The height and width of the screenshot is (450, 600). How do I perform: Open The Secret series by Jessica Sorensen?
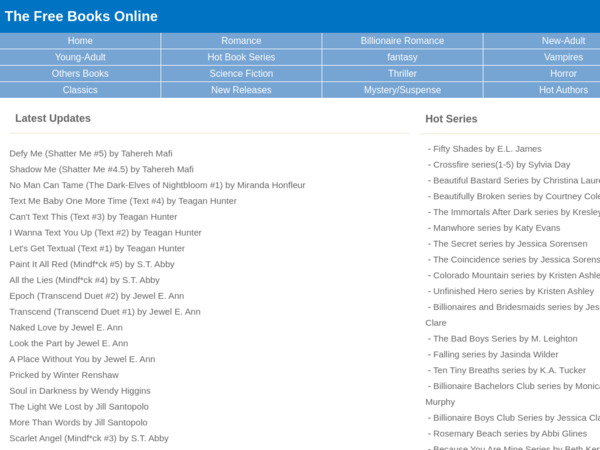pos(510,244)
